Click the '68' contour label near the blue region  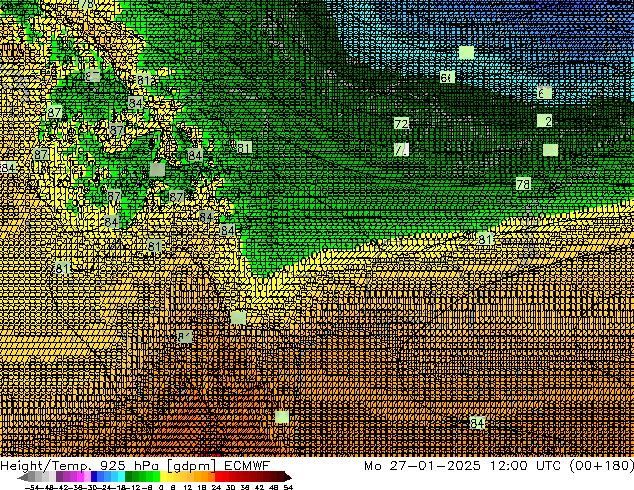447,77
